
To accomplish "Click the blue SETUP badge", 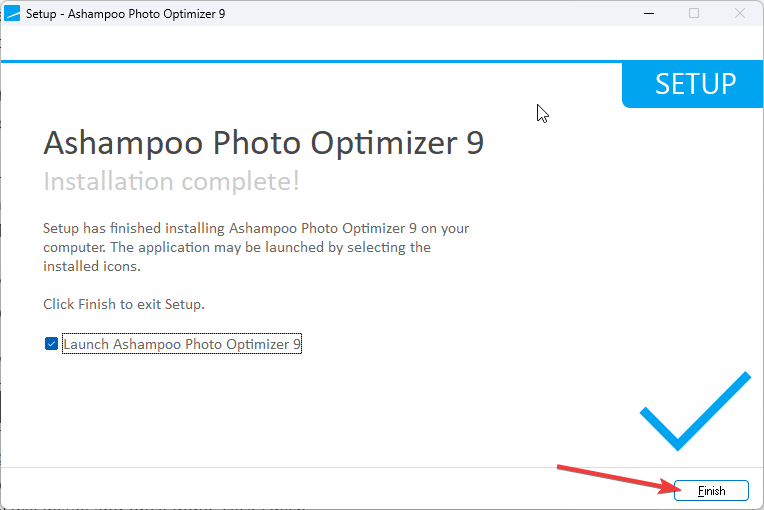I will pos(694,84).
